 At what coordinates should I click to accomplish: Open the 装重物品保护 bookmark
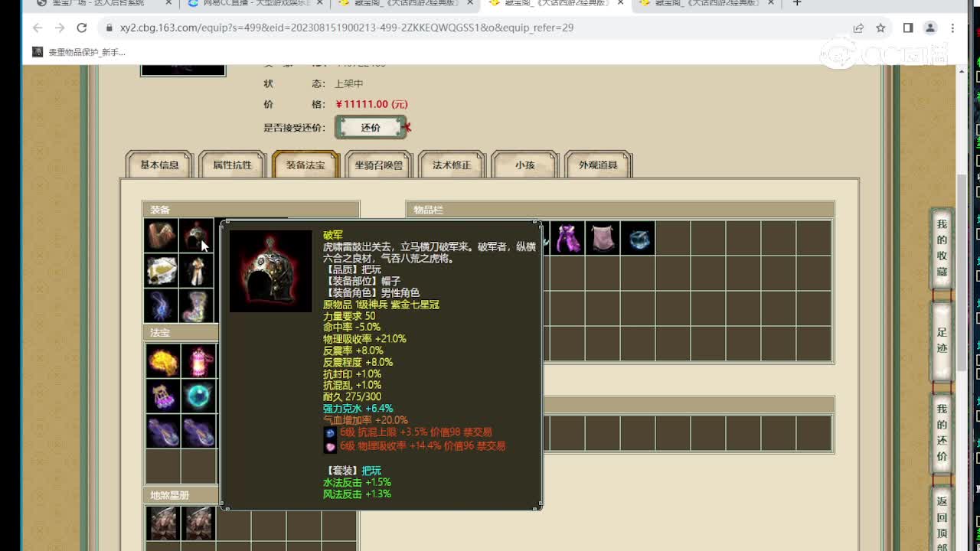pyautogui.click(x=79, y=52)
